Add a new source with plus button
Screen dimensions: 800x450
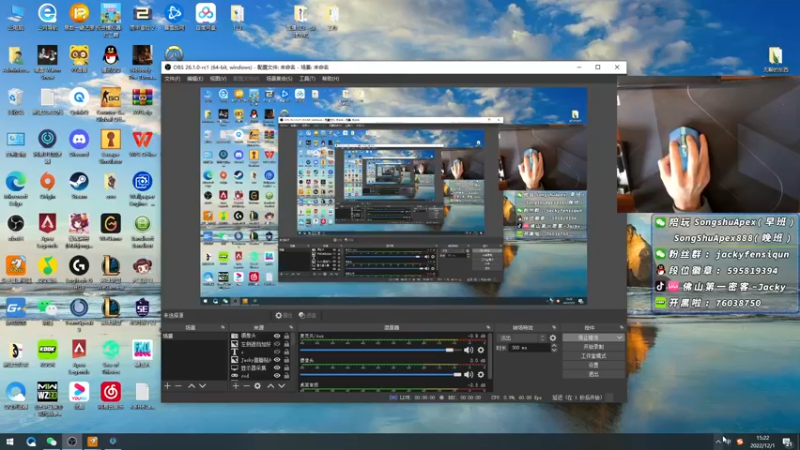tap(235, 385)
